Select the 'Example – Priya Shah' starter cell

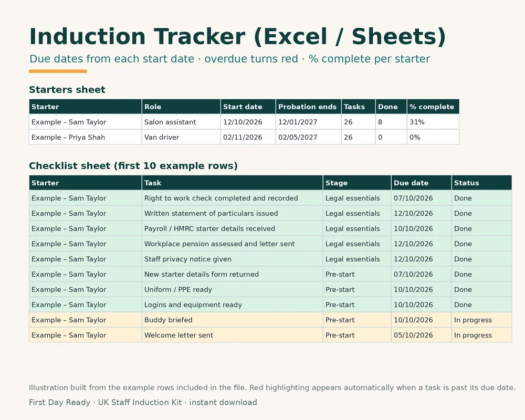(x=86, y=137)
